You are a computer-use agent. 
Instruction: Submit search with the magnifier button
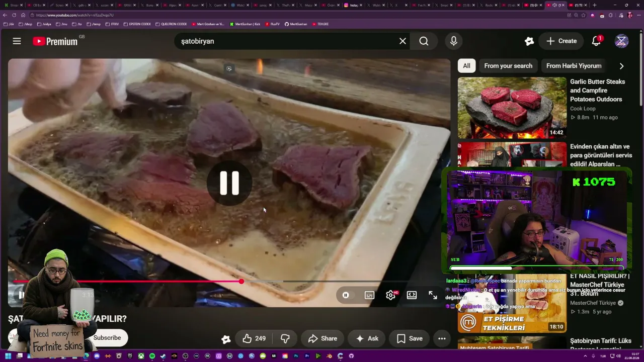[424, 41]
